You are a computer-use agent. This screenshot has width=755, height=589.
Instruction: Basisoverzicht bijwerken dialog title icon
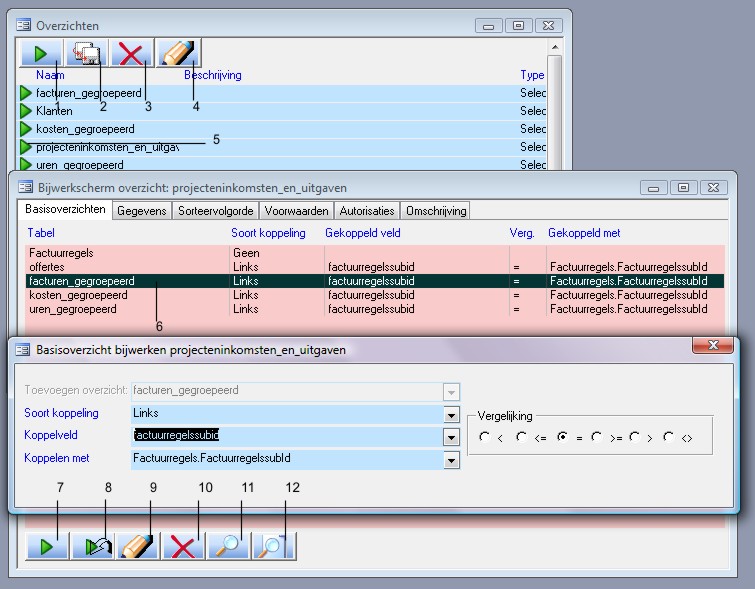click(23, 350)
